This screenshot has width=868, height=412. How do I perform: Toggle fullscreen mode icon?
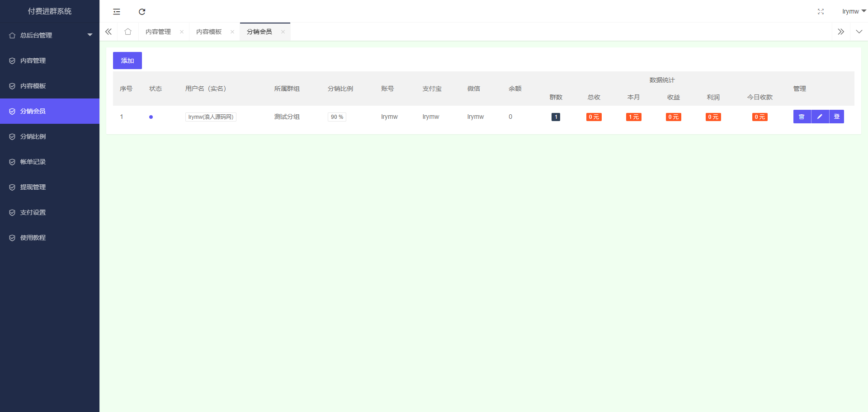coord(821,12)
